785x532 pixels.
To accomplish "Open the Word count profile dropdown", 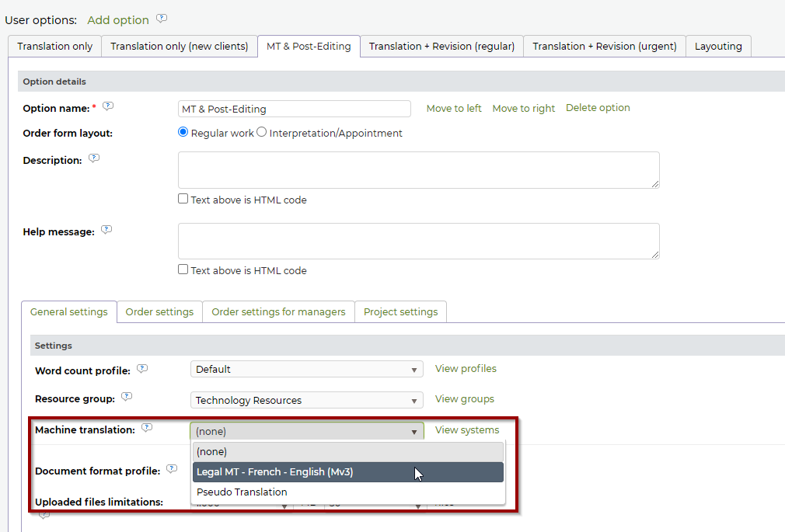I will coord(306,370).
